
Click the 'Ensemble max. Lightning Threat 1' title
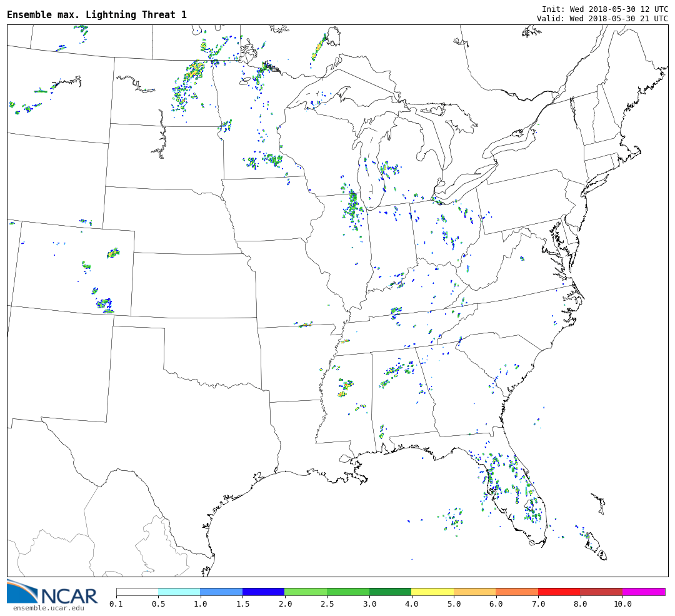[97, 15]
